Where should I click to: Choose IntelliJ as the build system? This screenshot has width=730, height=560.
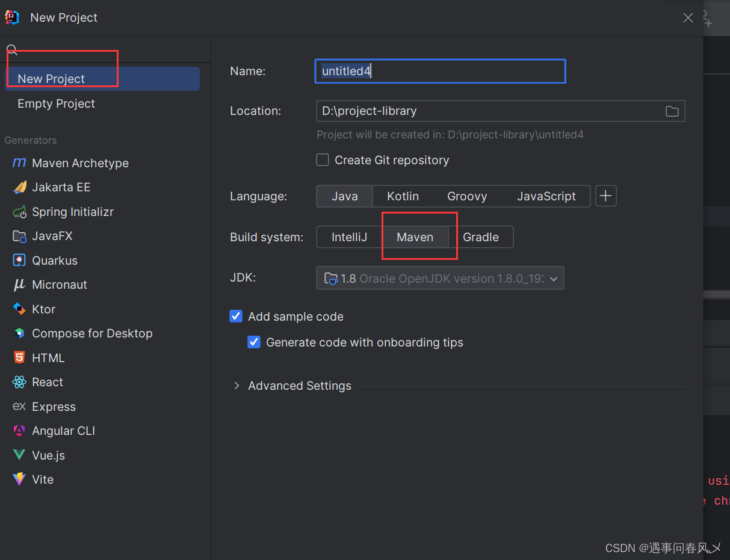[x=350, y=237]
